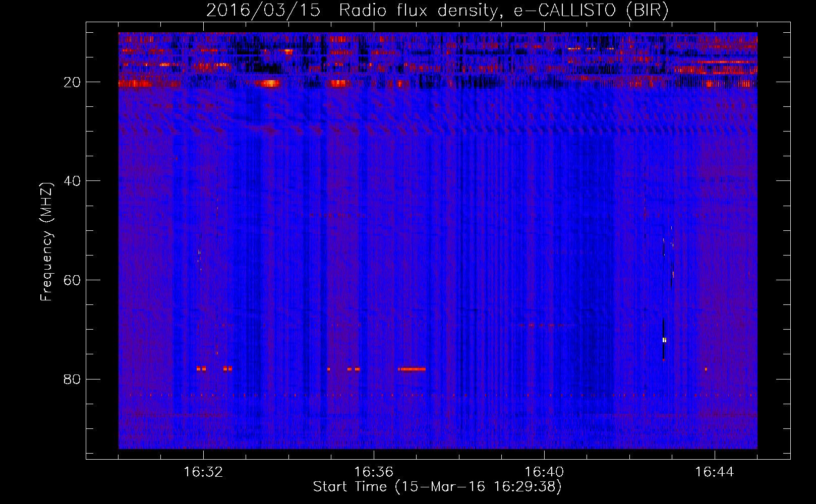The image size is (816, 504).
Task: Click the bright yellow-white burst spot near 16:43
Action: click(664, 340)
